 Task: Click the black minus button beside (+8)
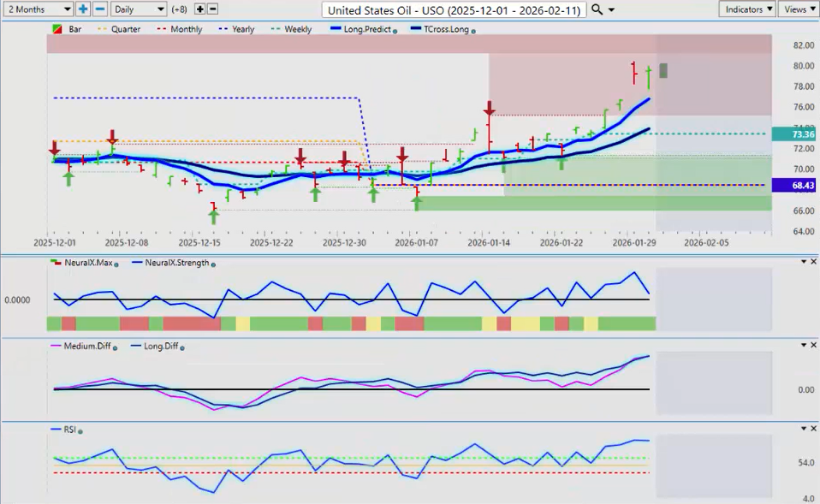coord(213,9)
